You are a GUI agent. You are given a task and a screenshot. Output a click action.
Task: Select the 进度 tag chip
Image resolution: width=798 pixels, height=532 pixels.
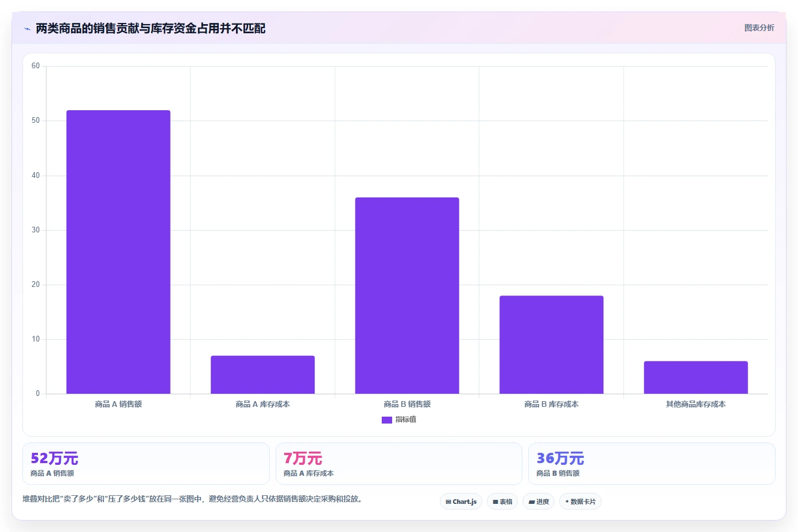[539, 502]
